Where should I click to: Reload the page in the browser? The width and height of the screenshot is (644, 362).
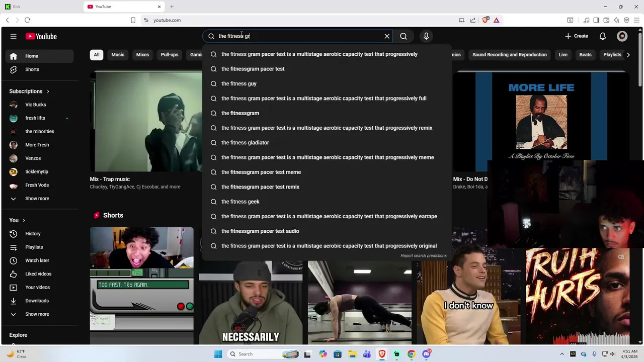point(27,20)
